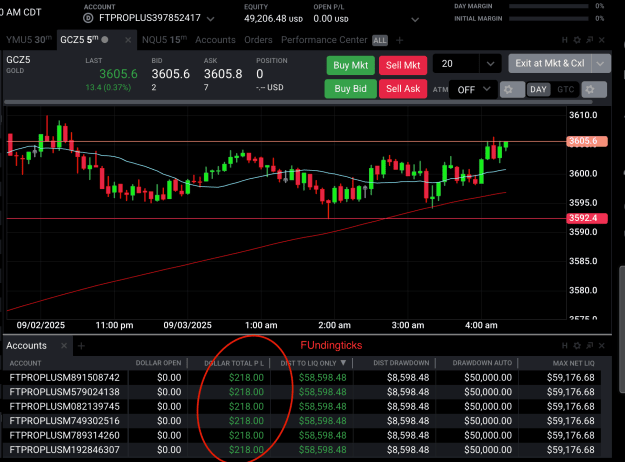Click the 3592.4 price level marker

[587, 218]
